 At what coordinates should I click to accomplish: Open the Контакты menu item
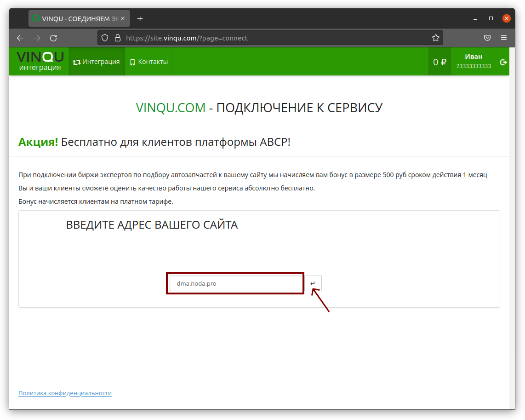pos(149,62)
